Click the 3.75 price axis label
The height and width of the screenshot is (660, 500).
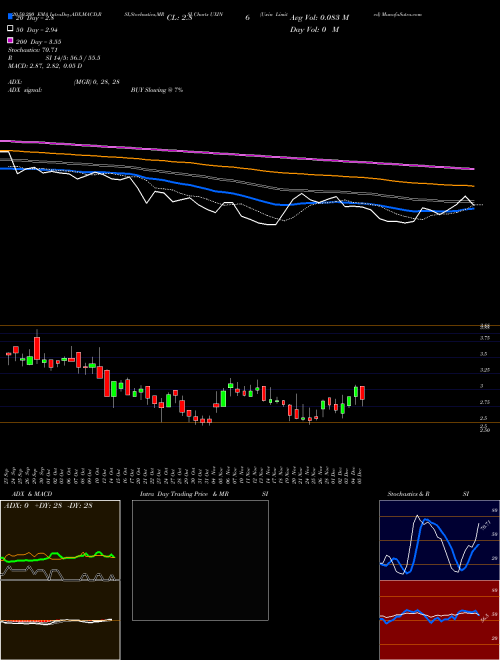pos(484,338)
